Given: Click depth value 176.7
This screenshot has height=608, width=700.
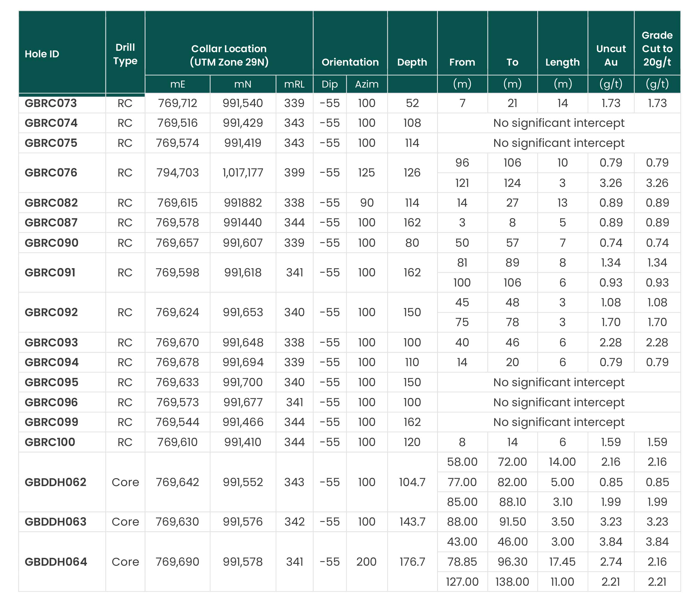Looking at the screenshot, I should 412,562.
